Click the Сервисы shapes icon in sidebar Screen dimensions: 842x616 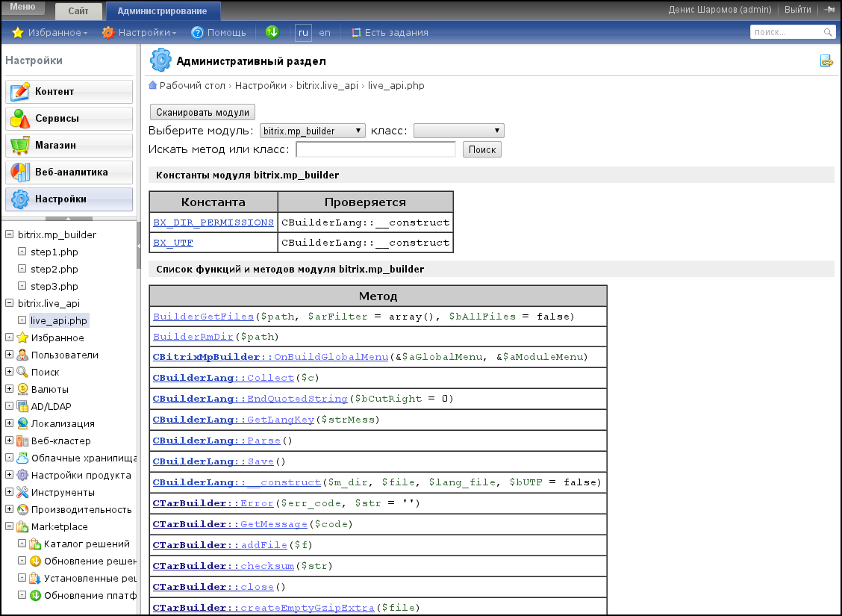(20, 118)
